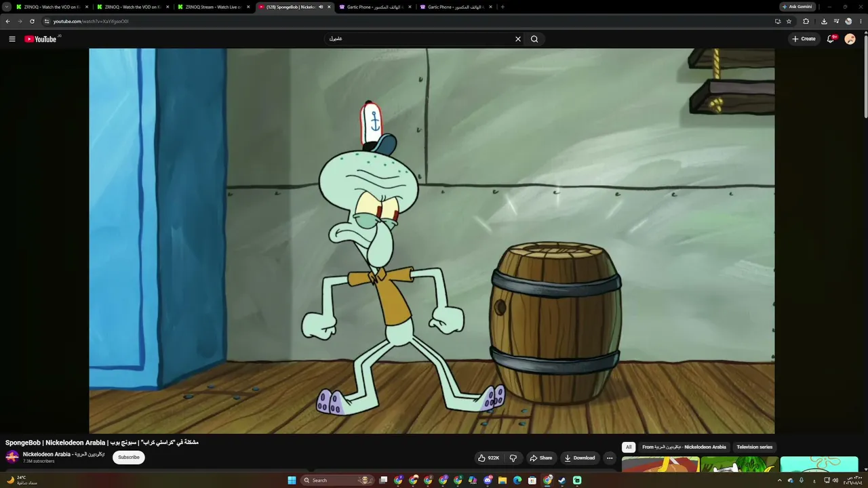This screenshot has width=868, height=488.
Task: Bookmark this page with the star icon
Action: pos(789,21)
